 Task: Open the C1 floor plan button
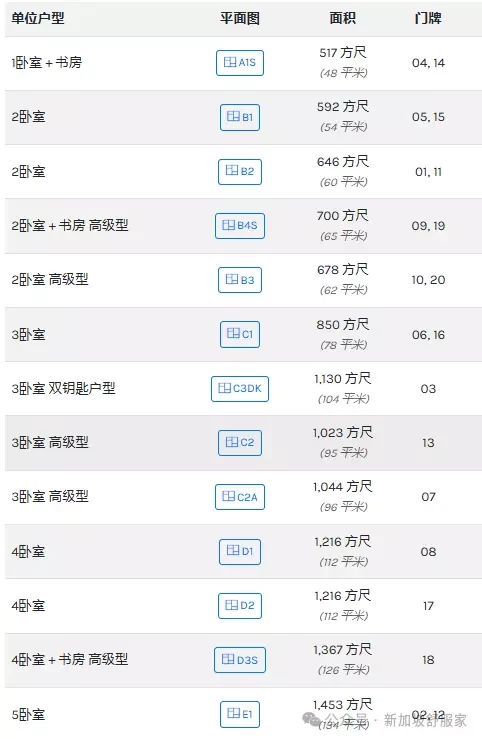(239, 334)
